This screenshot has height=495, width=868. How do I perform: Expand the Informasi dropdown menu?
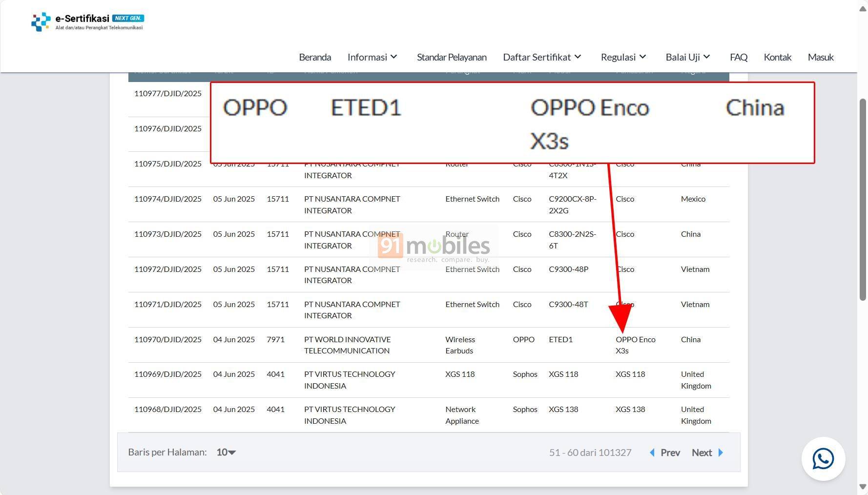pyautogui.click(x=372, y=57)
